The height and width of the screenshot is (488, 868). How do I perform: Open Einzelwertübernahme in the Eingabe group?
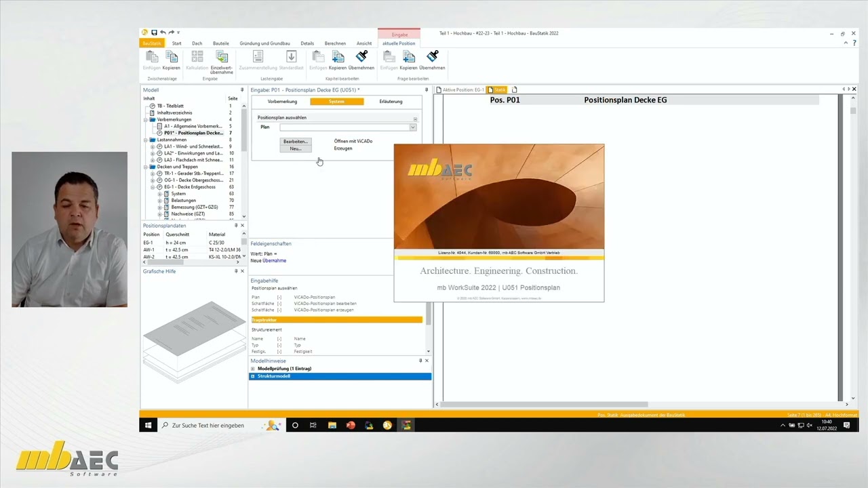point(222,62)
